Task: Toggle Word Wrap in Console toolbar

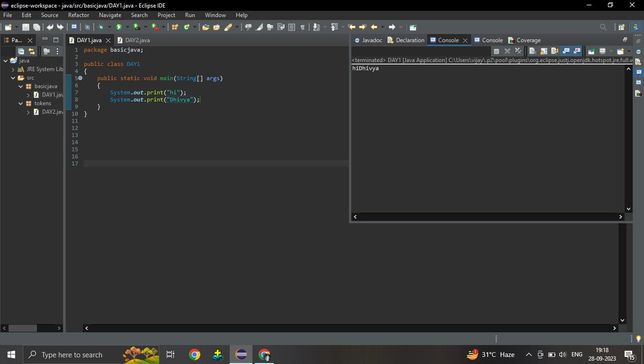Action: tap(554, 51)
